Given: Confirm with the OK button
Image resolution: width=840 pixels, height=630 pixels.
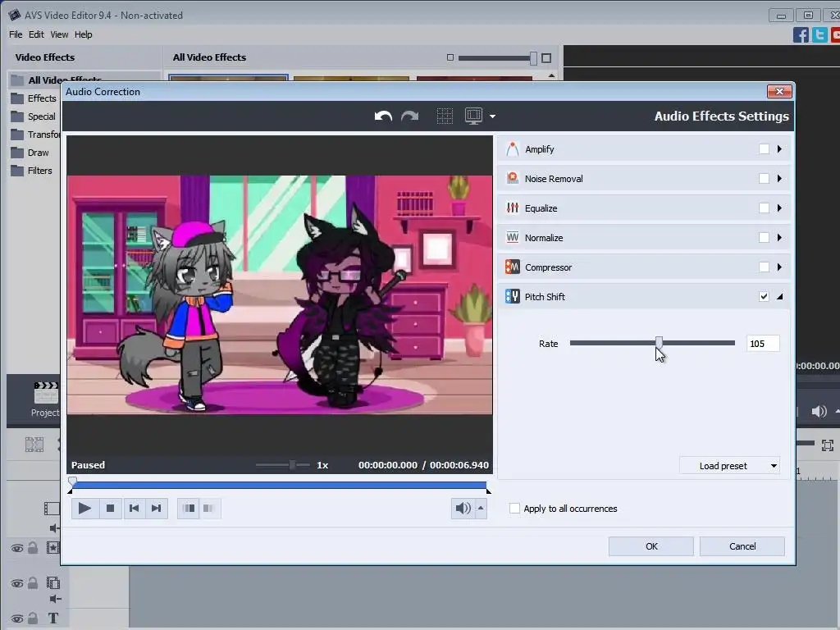Looking at the screenshot, I should pyautogui.click(x=651, y=546).
